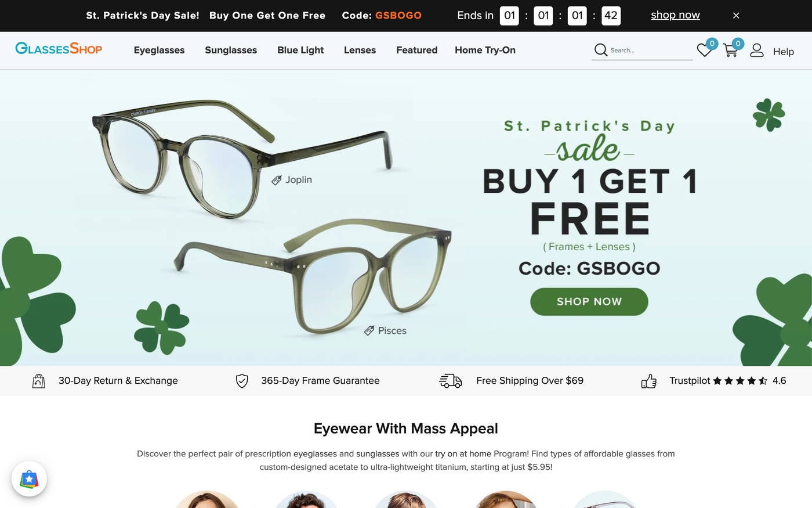Screen dimensions: 812x508
Task: Follow the shop now banner link
Action: point(675,15)
